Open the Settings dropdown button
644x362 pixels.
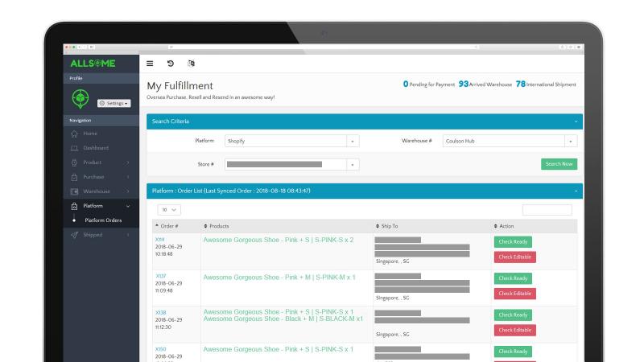(114, 104)
